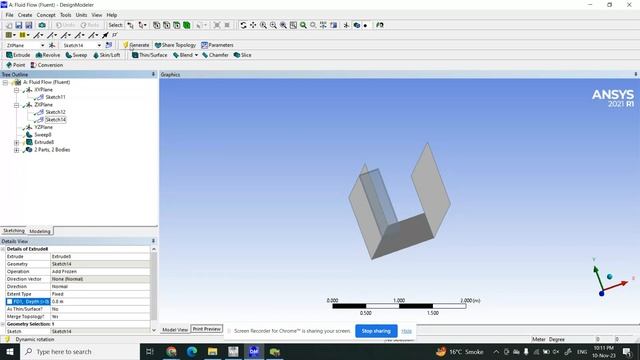
Task: Click the Save project icon
Action: pyautogui.click(x=19, y=25)
